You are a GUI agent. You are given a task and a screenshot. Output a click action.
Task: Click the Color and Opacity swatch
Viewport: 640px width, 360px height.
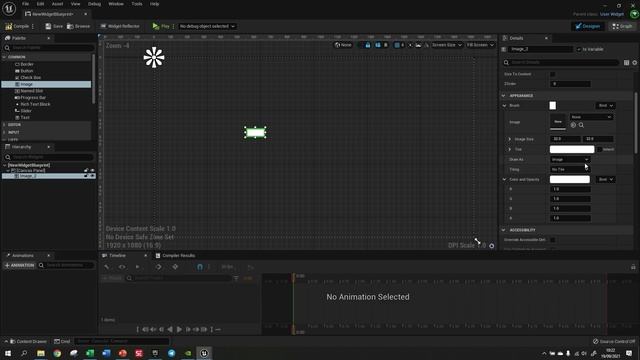tap(570, 179)
